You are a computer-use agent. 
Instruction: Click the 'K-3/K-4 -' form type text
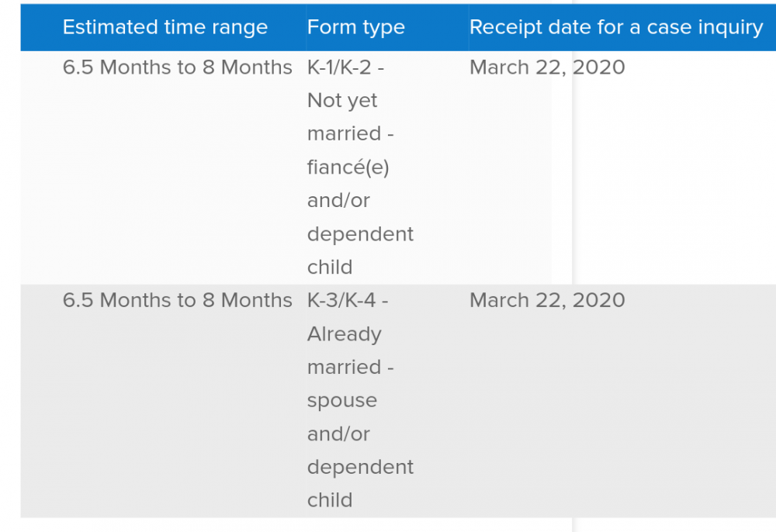tap(348, 300)
